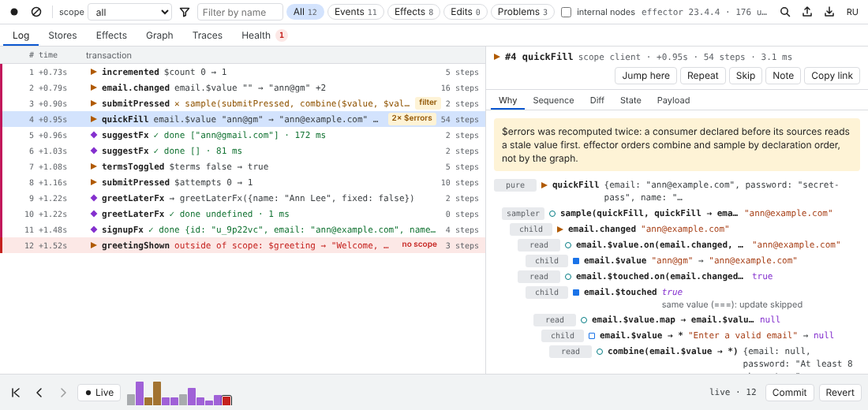Click the triangle icon of greetingShown row

(94, 245)
